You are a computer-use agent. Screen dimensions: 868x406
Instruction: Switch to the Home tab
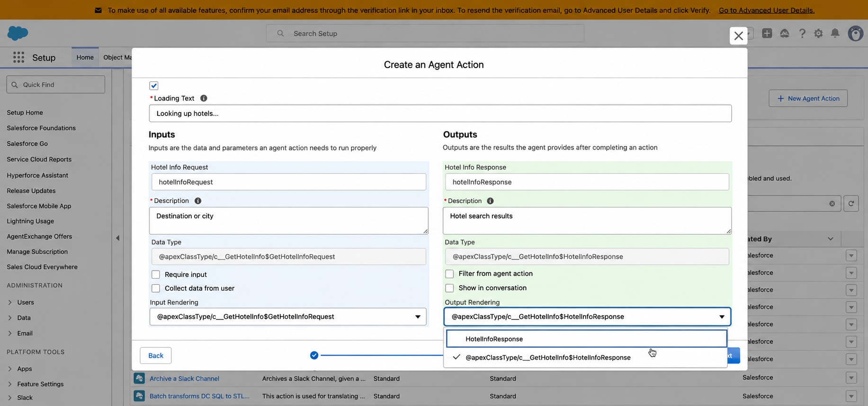(85, 57)
